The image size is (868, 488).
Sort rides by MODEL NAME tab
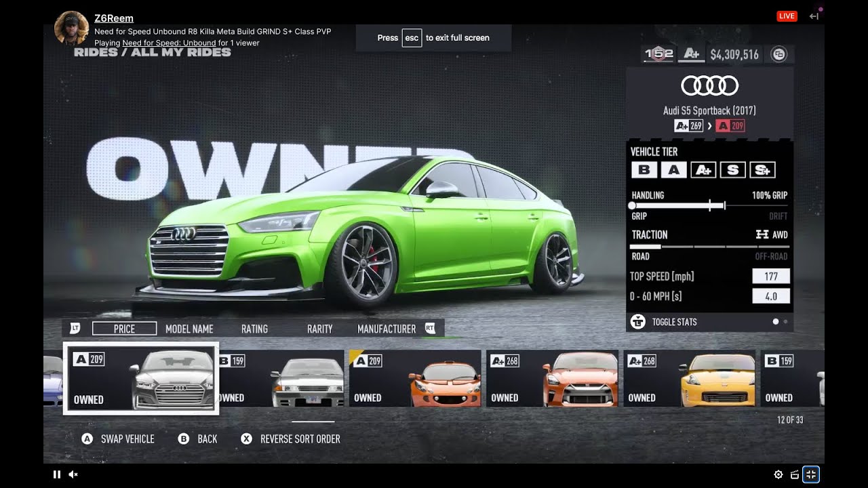tap(189, 329)
